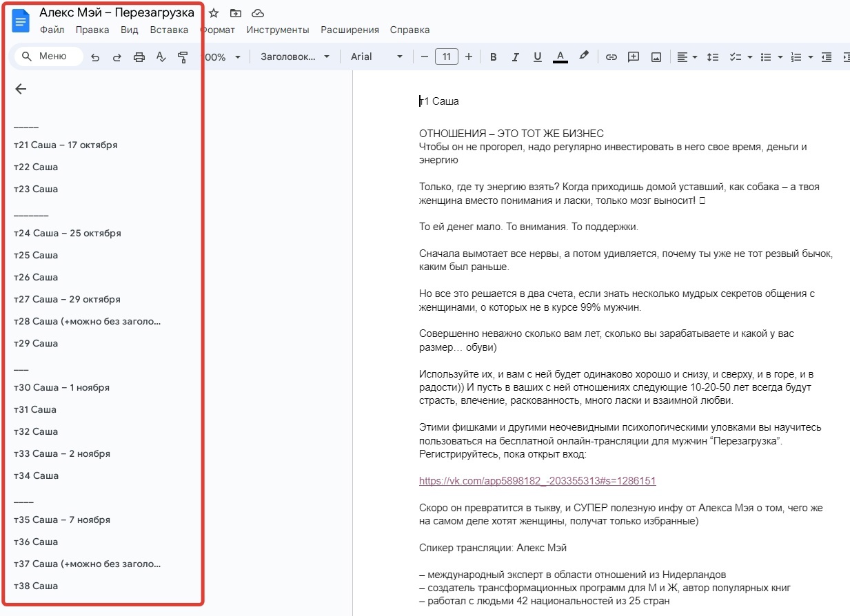Search menus via the Меню box
850x616 pixels.
[x=48, y=57]
